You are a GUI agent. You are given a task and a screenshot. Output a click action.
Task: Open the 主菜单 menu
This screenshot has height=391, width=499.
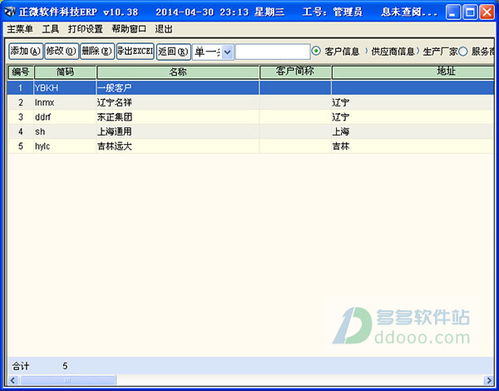click(x=20, y=29)
